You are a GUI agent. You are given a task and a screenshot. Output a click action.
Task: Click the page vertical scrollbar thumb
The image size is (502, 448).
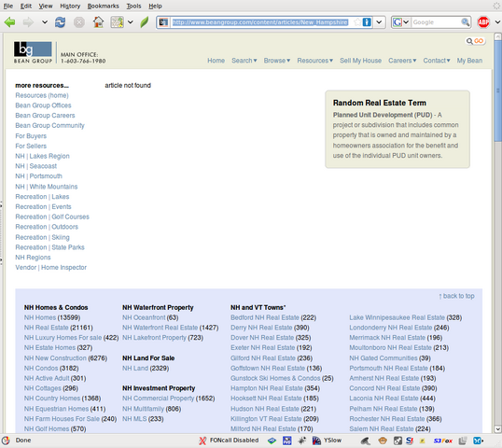[497, 91]
